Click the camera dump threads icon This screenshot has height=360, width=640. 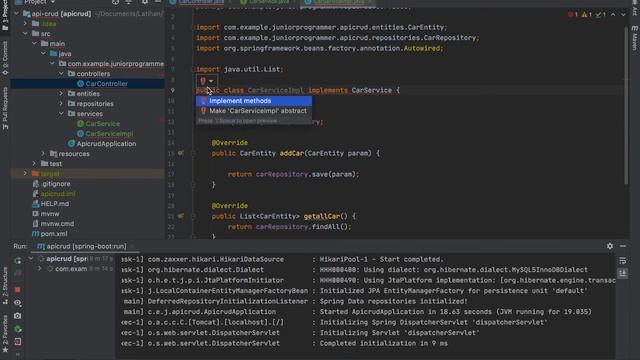tap(18, 316)
